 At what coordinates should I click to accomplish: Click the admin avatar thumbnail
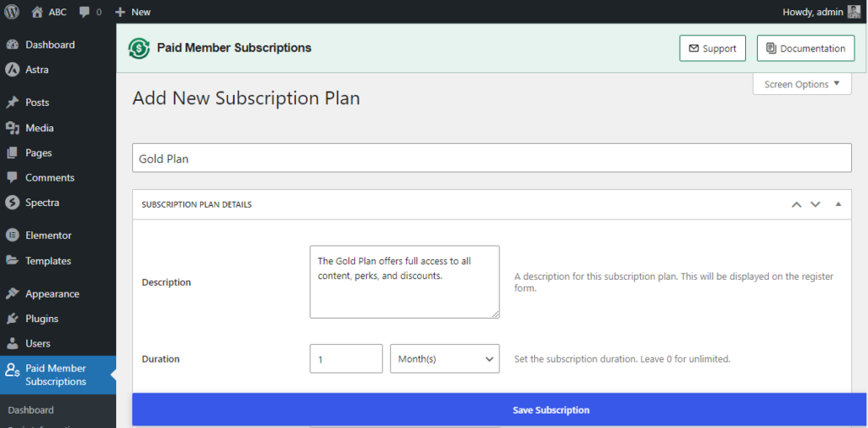(x=854, y=12)
